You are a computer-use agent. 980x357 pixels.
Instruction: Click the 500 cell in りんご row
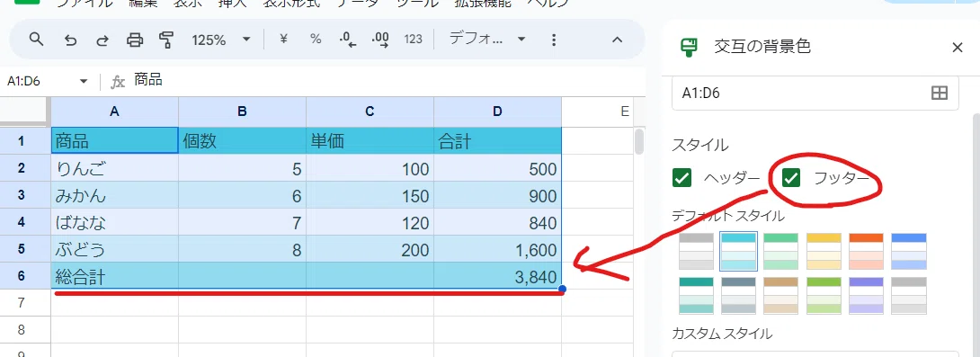[497, 168]
